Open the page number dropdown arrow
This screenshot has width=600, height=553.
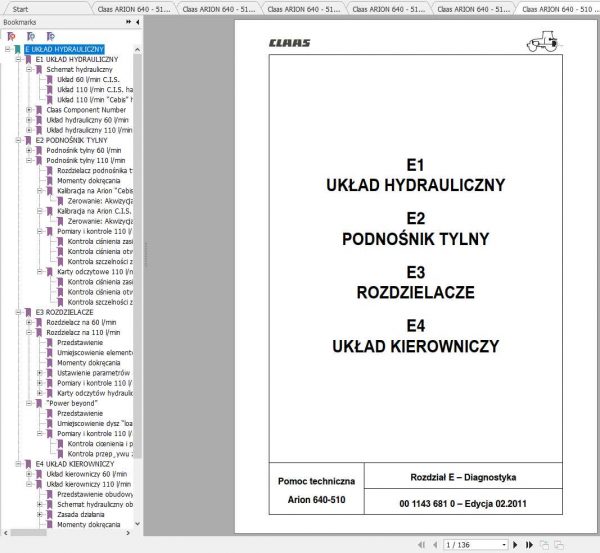tap(504, 545)
